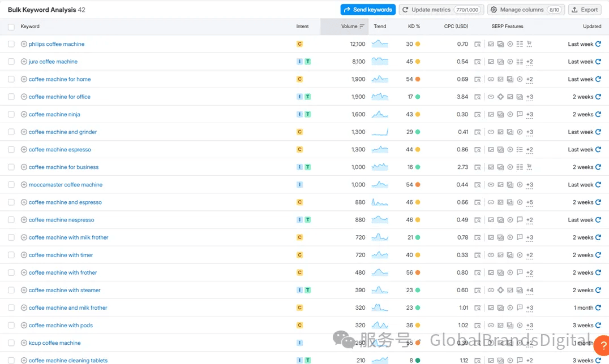Expand +2 SERP features for jura coffee machine
The image size is (609, 364).
point(529,62)
